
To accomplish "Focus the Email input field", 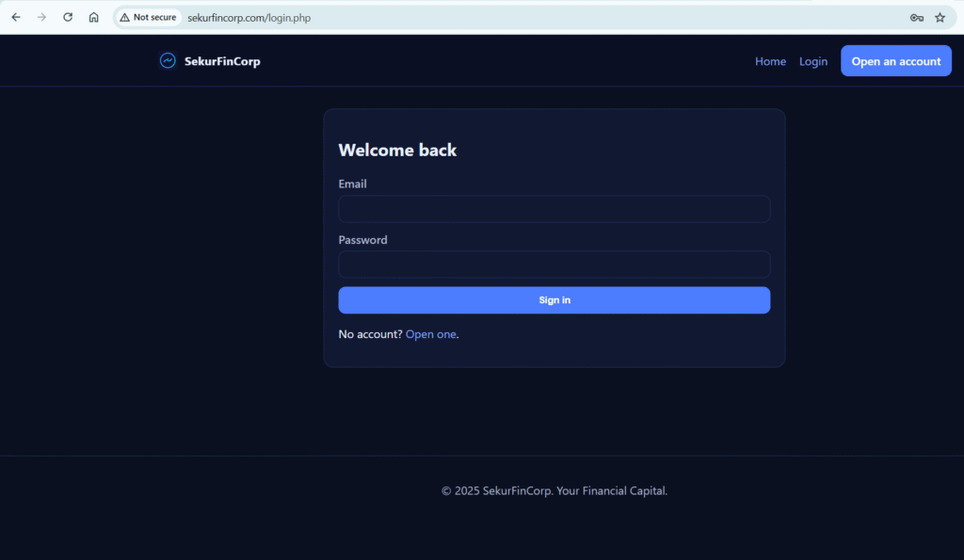I will [x=554, y=209].
